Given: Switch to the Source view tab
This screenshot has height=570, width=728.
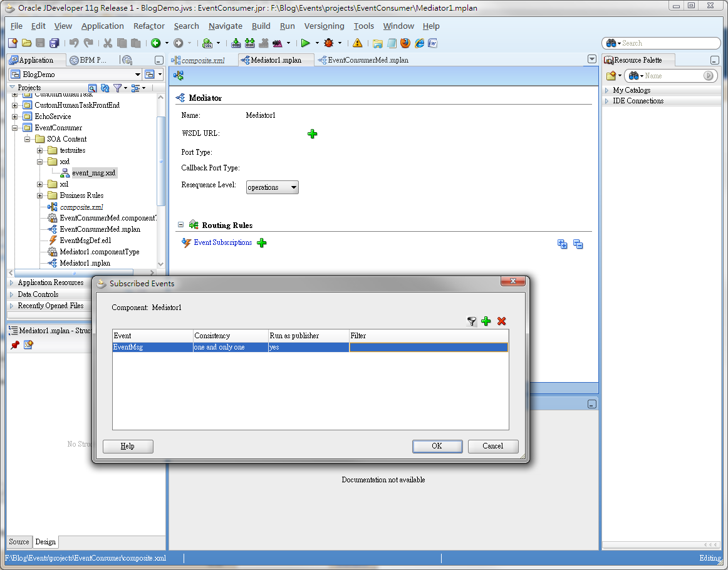Looking at the screenshot, I should (19, 542).
